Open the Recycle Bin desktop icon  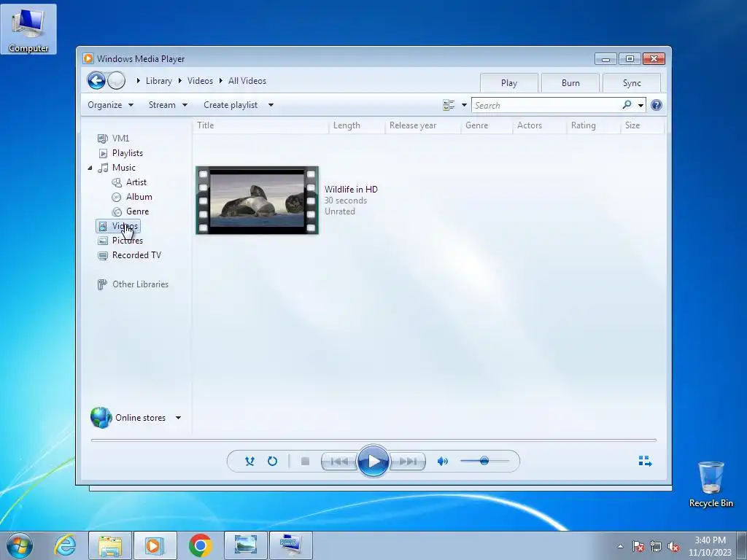click(x=711, y=484)
